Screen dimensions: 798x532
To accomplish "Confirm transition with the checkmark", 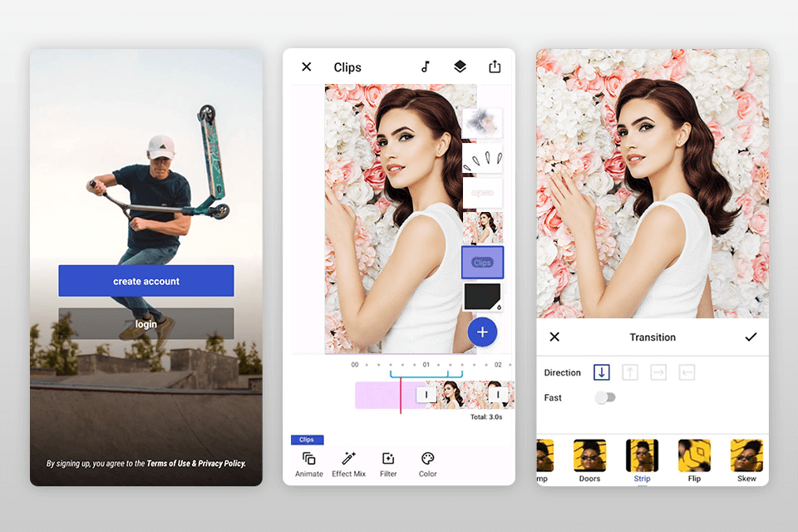I will [751, 337].
